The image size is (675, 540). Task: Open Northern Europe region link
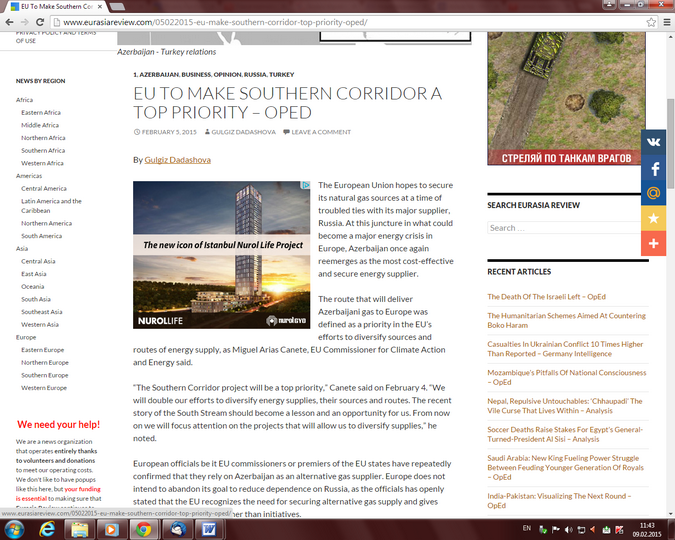tap(45, 363)
